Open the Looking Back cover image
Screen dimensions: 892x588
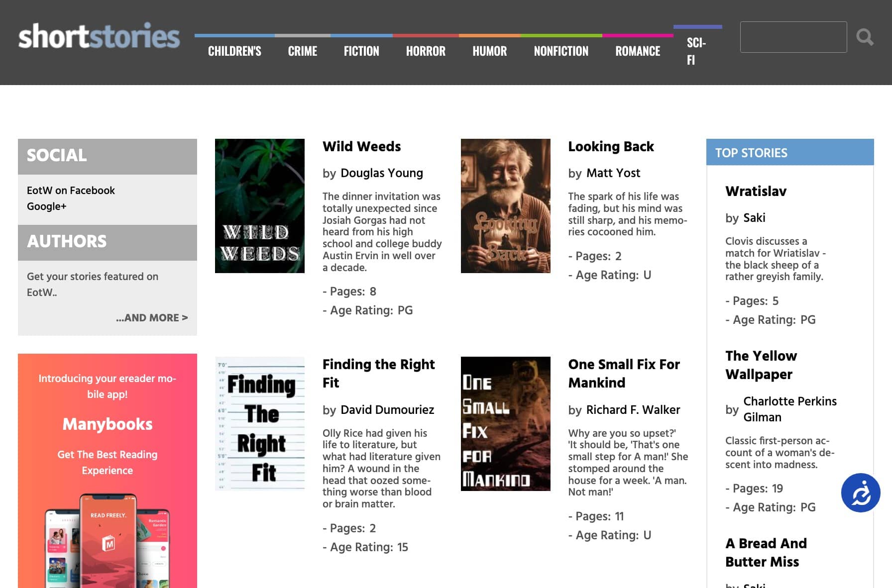point(505,205)
